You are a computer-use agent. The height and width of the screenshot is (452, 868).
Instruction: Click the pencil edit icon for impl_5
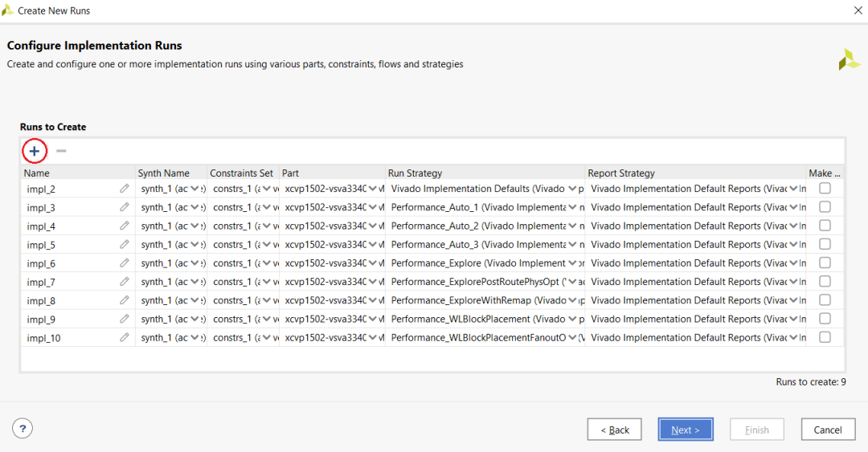[x=124, y=244]
